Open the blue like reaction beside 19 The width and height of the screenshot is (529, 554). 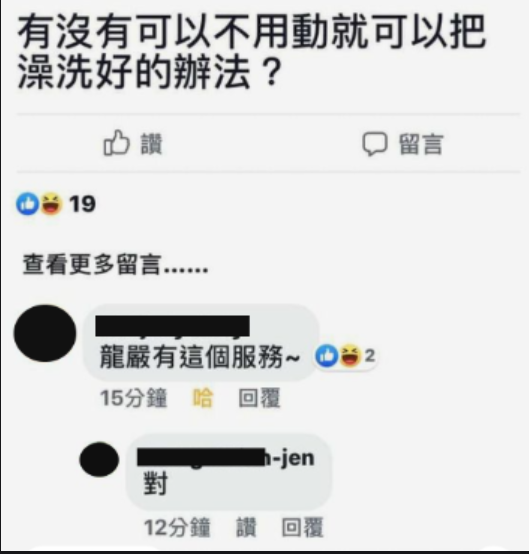tap(27, 204)
